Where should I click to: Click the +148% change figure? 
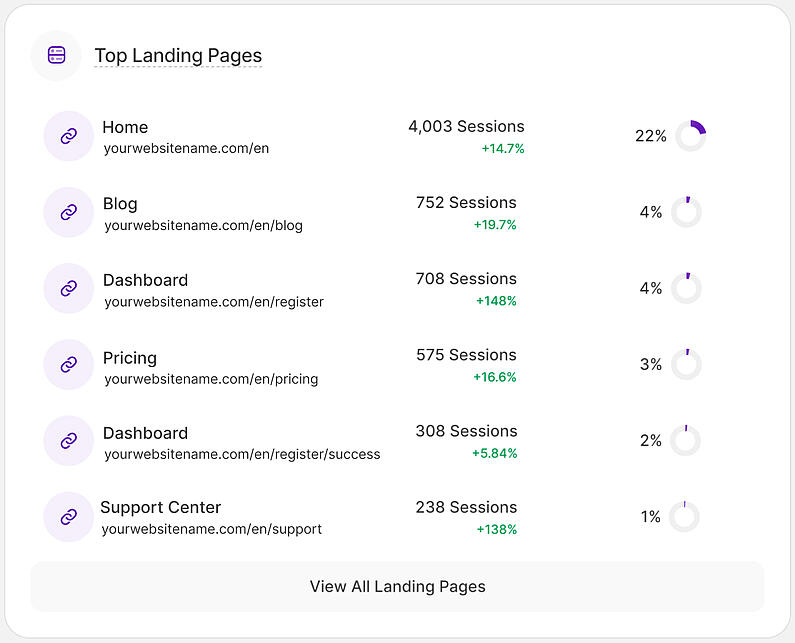(x=496, y=301)
